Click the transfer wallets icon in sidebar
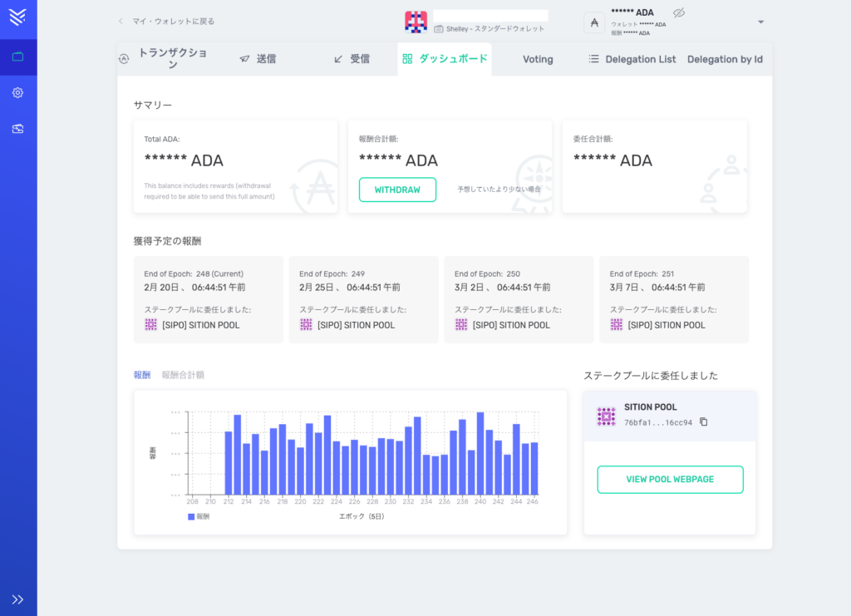This screenshot has width=851, height=616. [17, 129]
